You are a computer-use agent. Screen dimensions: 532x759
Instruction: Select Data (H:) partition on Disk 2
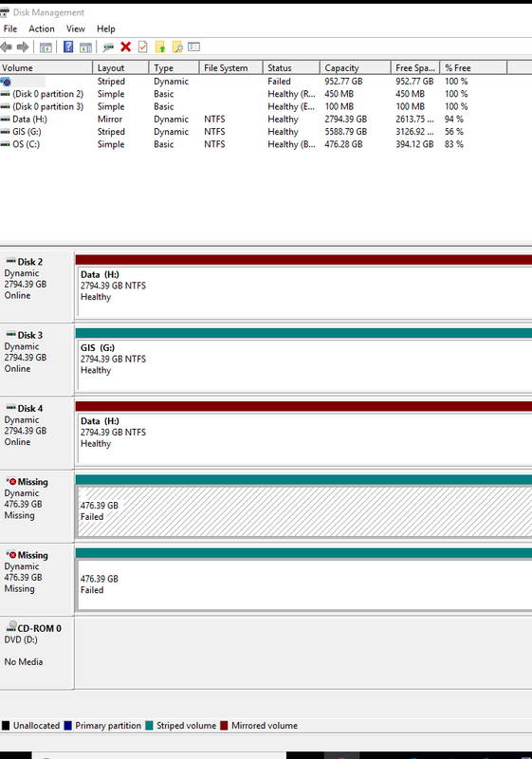304,292
